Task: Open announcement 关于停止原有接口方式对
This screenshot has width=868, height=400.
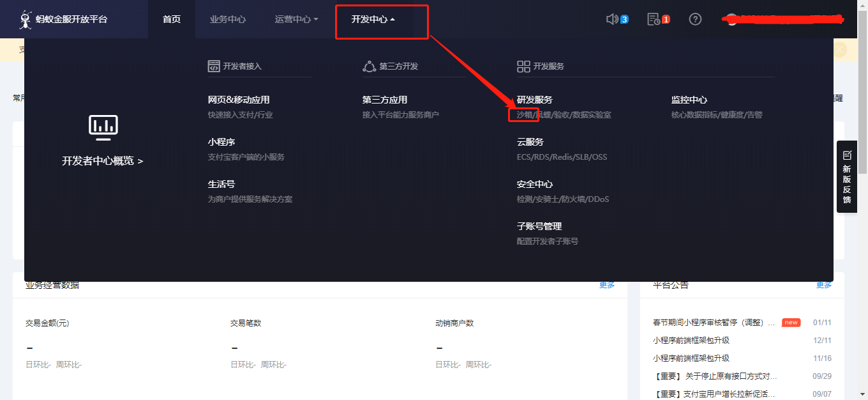Action: (715, 376)
